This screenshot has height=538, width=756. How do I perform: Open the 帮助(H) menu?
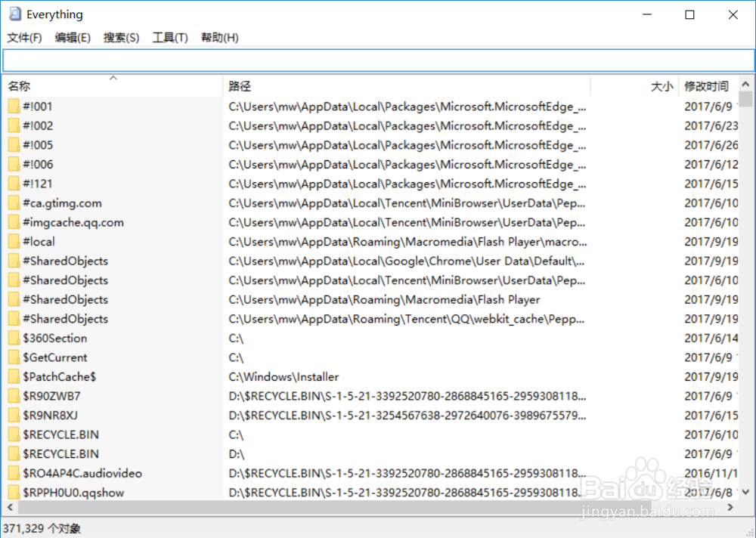click(x=219, y=38)
